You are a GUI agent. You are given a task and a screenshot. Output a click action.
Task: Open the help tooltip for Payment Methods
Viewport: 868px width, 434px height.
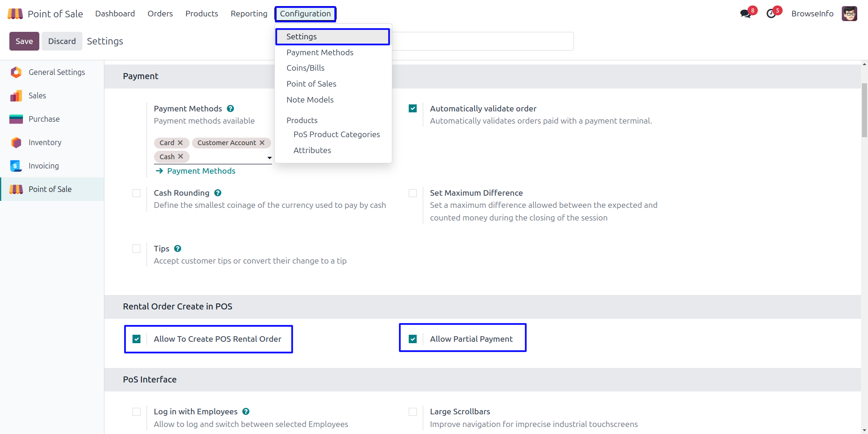pyautogui.click(x=230, y=109)
